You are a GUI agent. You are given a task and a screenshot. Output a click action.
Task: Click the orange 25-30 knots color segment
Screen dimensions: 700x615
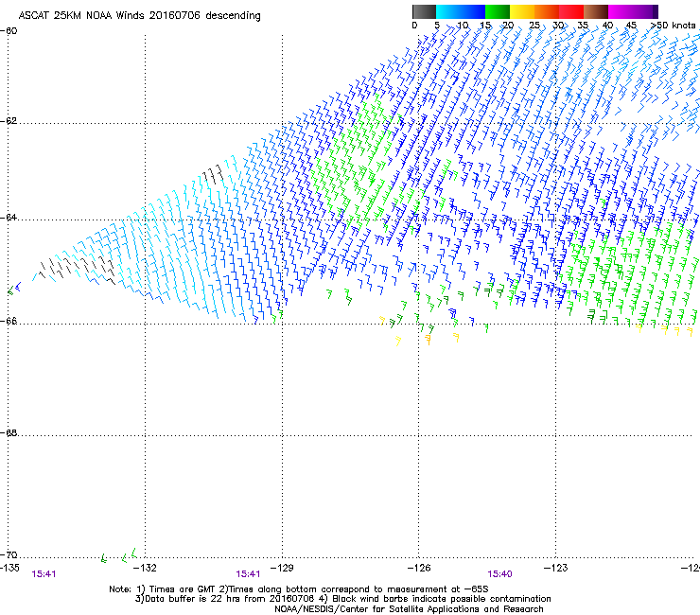(547, 11)
